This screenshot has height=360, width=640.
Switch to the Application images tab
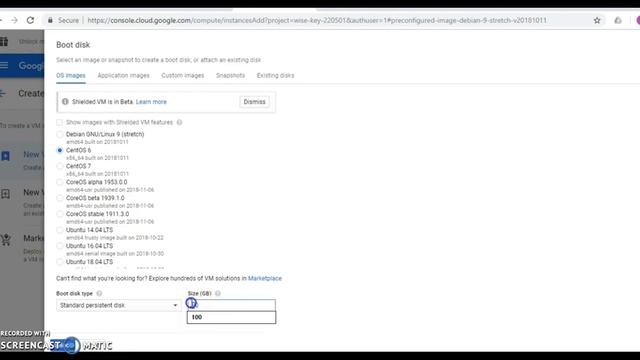[123, 76]
